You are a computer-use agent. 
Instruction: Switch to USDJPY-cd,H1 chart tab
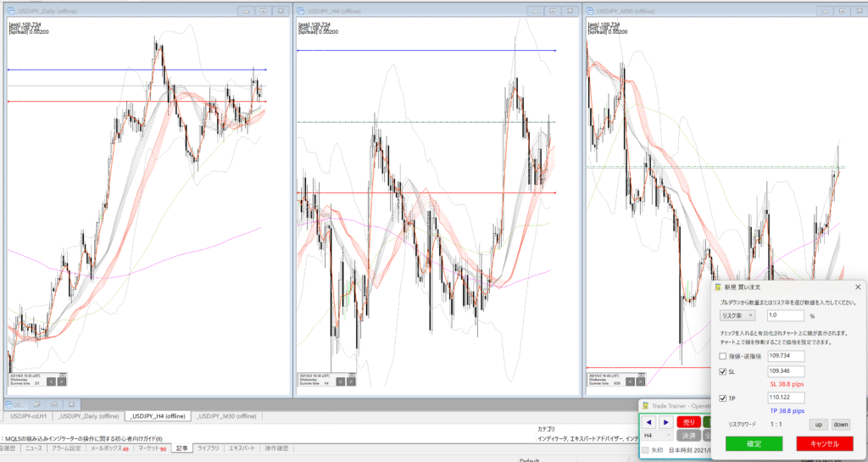[x=28, y=416]
